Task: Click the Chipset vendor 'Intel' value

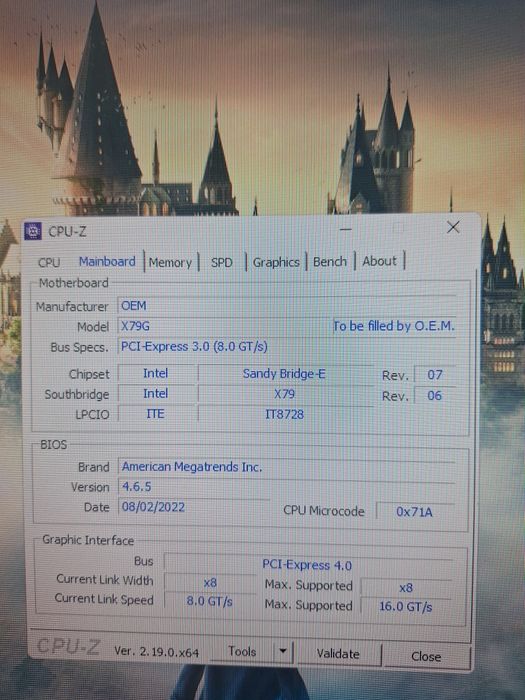Action: 156,373
